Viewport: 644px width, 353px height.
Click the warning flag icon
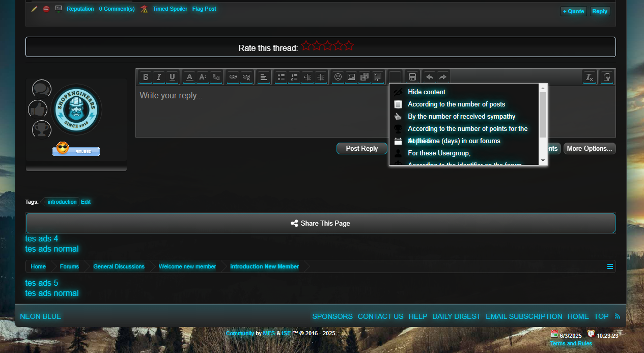point(145,9)
